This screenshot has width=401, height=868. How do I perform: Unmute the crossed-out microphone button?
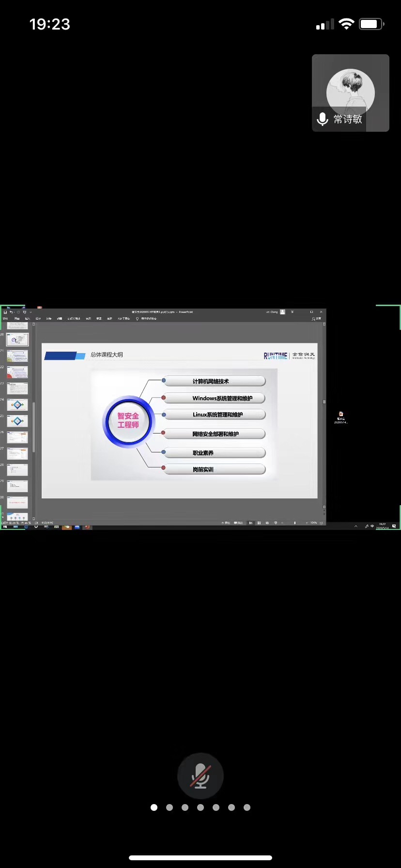pyautogui.click(x=200, y=776)
